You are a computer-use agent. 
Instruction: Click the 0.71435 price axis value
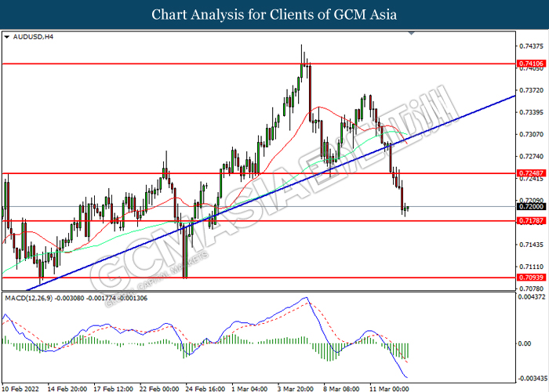(x=531, y=245)
